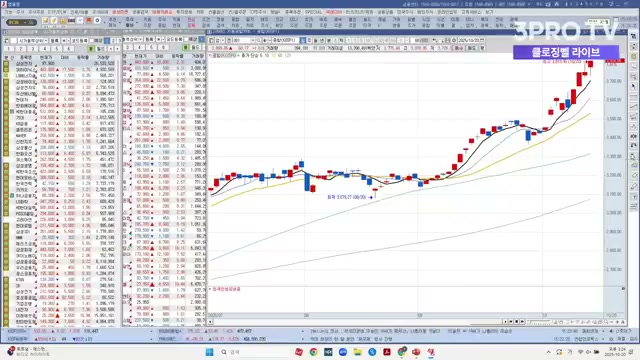Click the top icon of right chart sidebar
The image size is (640, 360).
click(633, 36)
